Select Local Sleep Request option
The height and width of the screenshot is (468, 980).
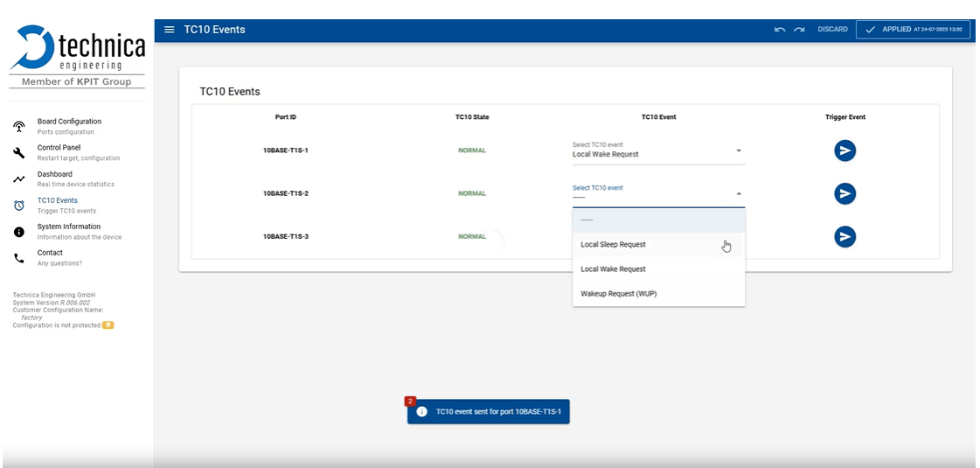[x=613, y=245]
